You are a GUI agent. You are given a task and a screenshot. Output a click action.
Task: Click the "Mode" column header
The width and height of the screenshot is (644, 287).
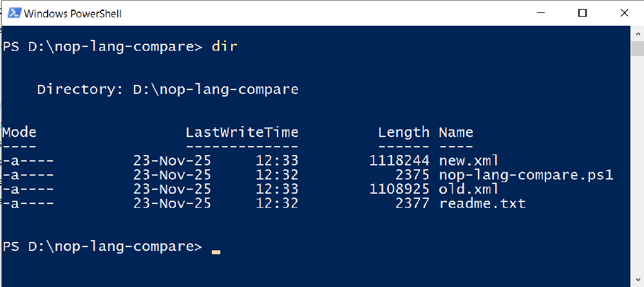19,133
